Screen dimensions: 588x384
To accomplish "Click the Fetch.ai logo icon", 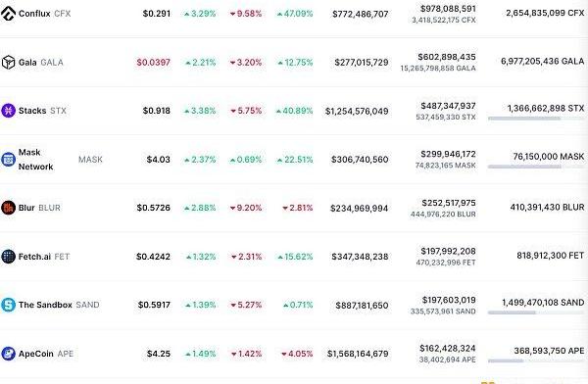I will coord(8,257).
